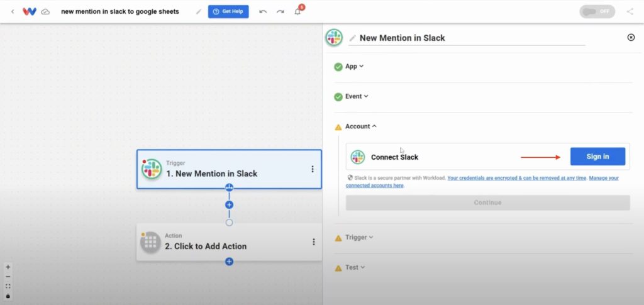Click the warning icon next to Account
Image resolution: width=644 pixels, height=305 pixels.
[338, 127]
